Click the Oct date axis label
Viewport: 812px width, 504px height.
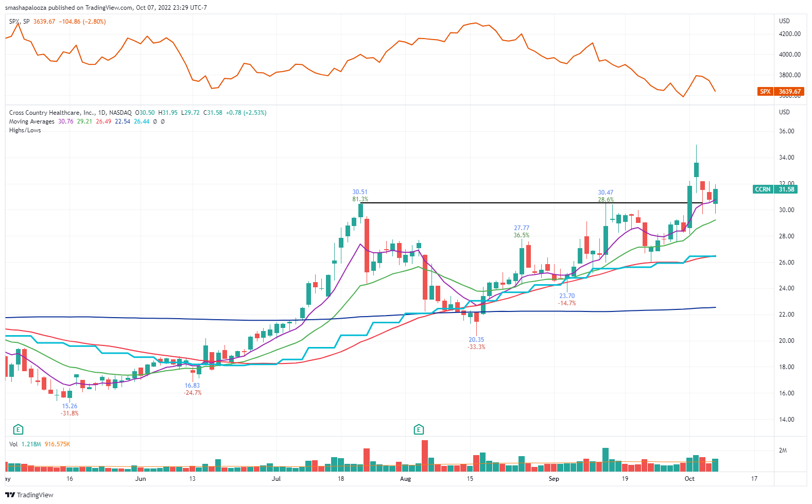(689, 479)
